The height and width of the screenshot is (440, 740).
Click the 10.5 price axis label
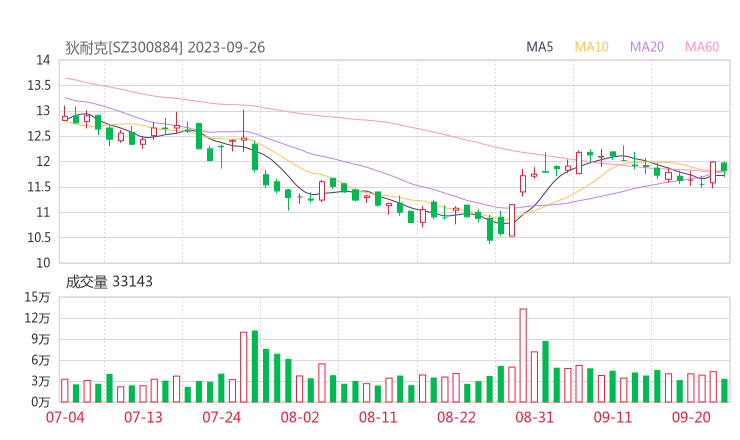coord(39,237)
